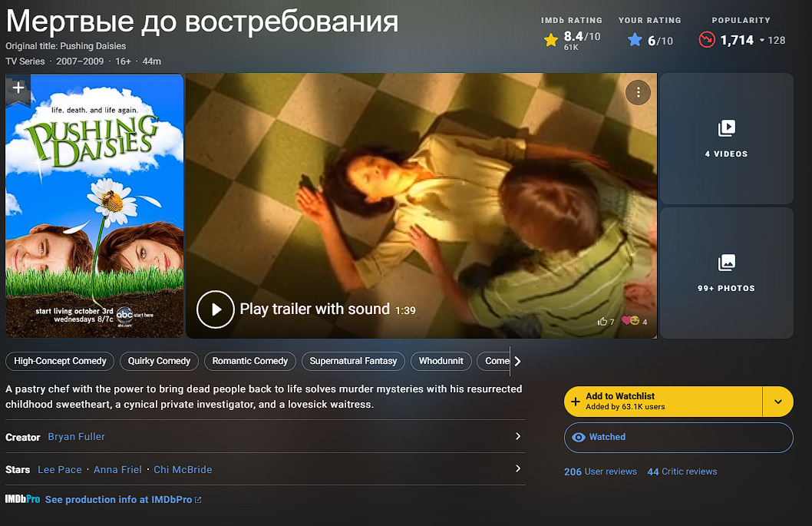
Task: Click the Stars label
Action: [x=18, y=469]
